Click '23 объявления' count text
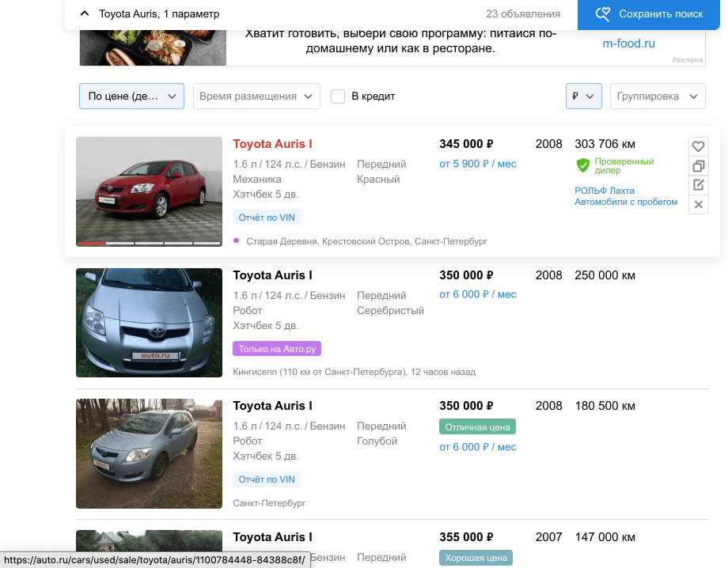Screen dimensions: 728x568 point(523,14)
